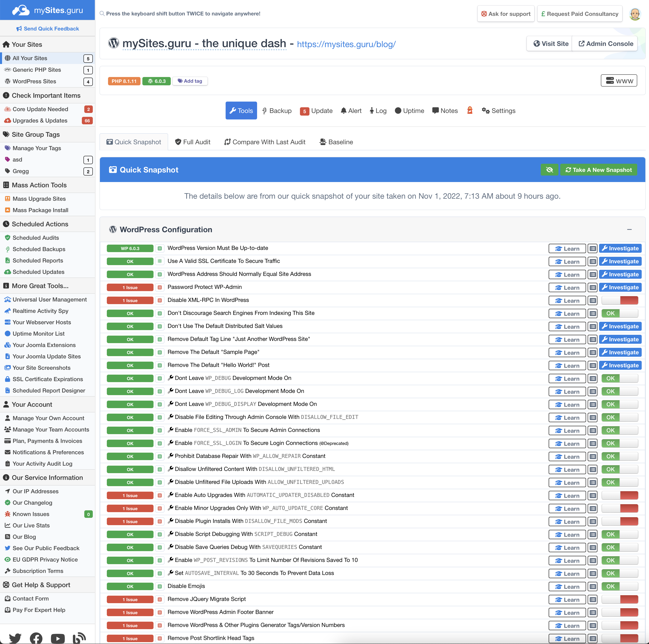Click the green 6.0.3 WordPress version badge
649x644 pixels.
pyautogui.click(x=157, y=81)
